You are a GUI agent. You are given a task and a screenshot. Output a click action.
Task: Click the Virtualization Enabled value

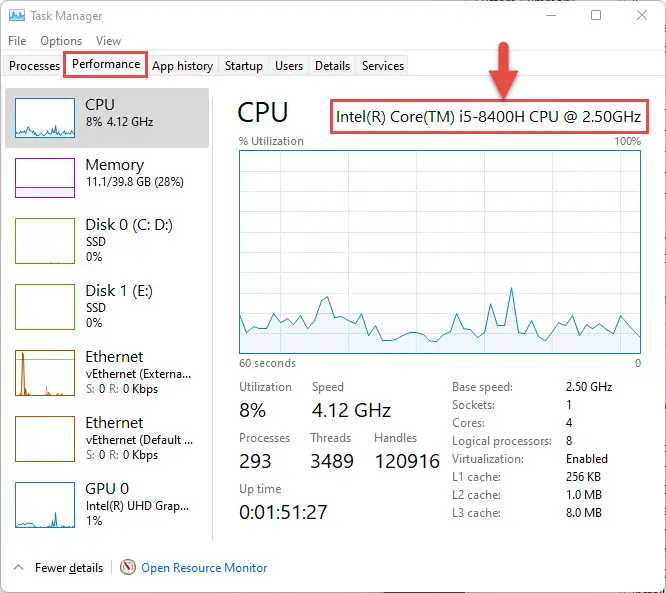[587, 459]
